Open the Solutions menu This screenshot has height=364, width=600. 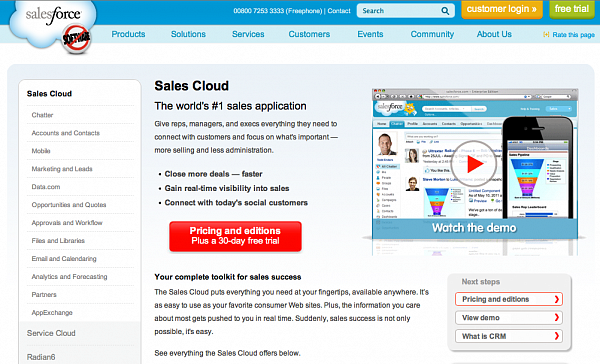[x=188, y=34]
